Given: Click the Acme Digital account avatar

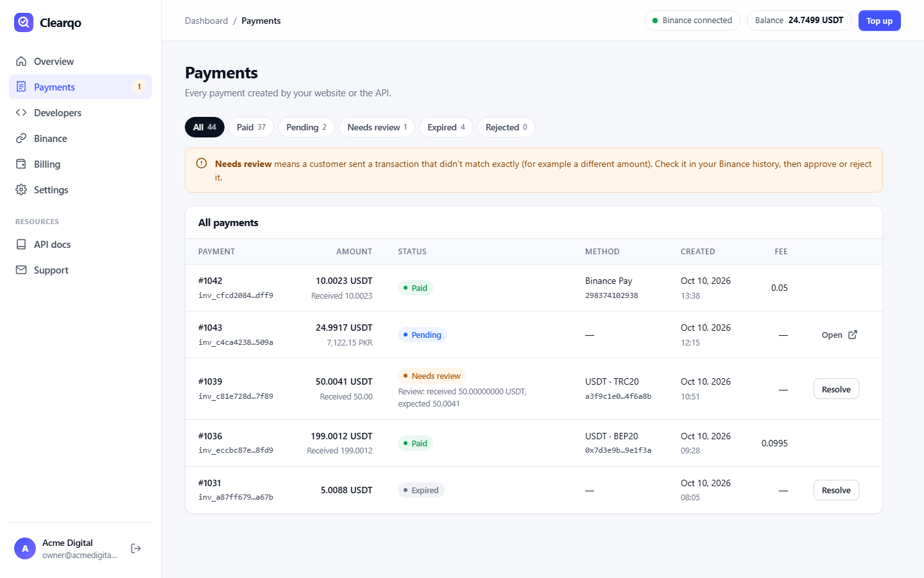Looking at the screenshot, I should coord(25,548).
